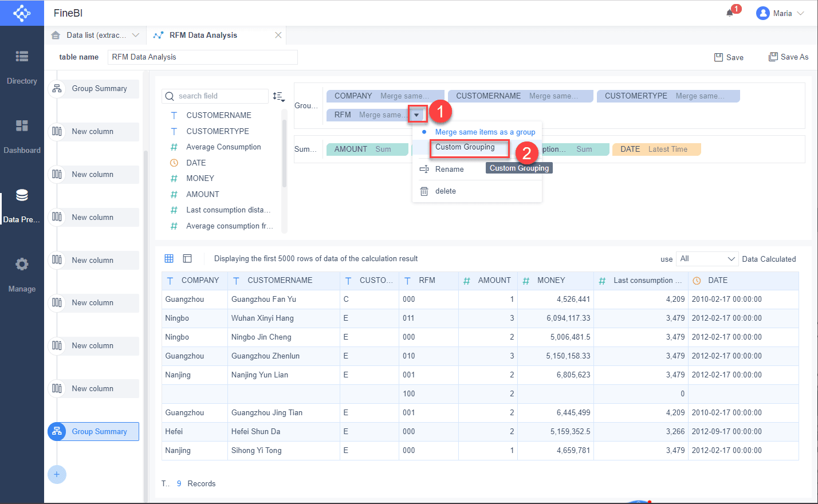Select the Average Consumption field
The image size is (818, 504).
click(x=223, y=147)
